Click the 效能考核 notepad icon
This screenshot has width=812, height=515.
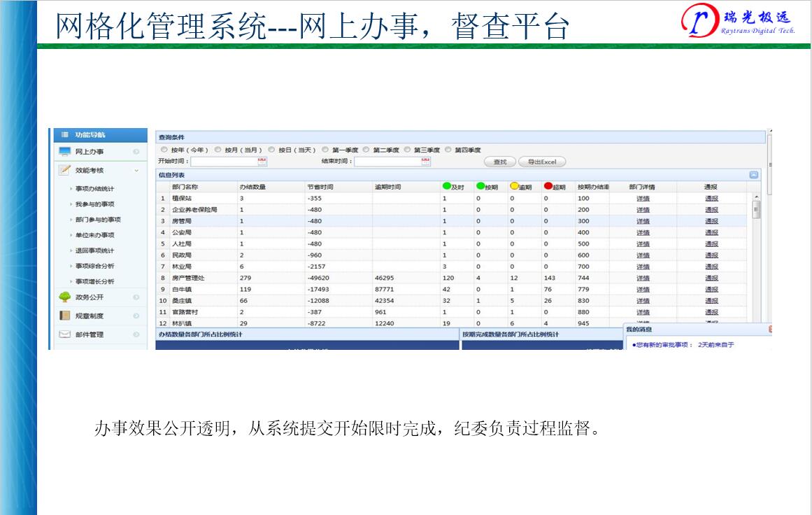(x=65, y=170)
